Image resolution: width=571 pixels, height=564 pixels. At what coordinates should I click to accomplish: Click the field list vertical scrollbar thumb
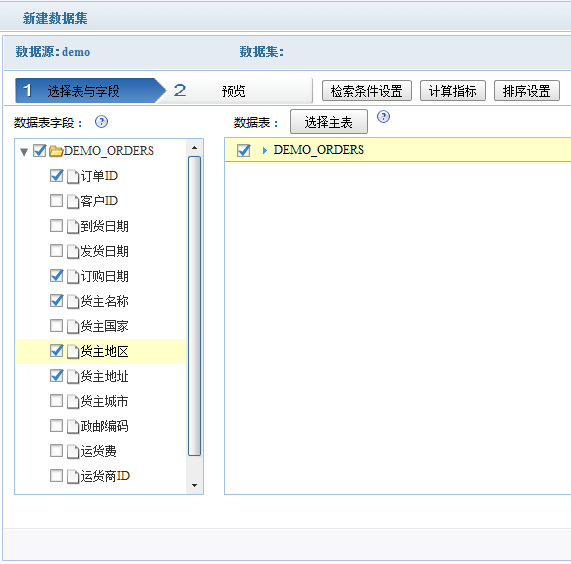click(x=194, y=306)
